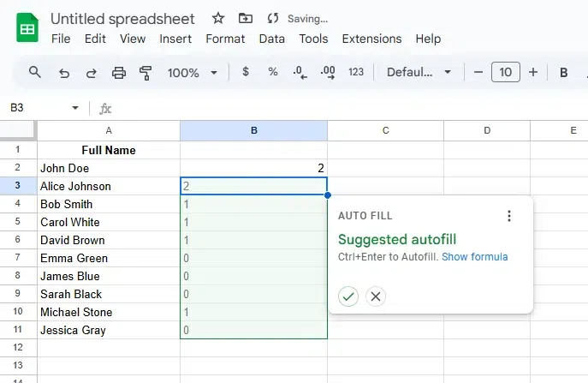
Task: Star the Untitled spreadsheet document
Action: [218, 18]
